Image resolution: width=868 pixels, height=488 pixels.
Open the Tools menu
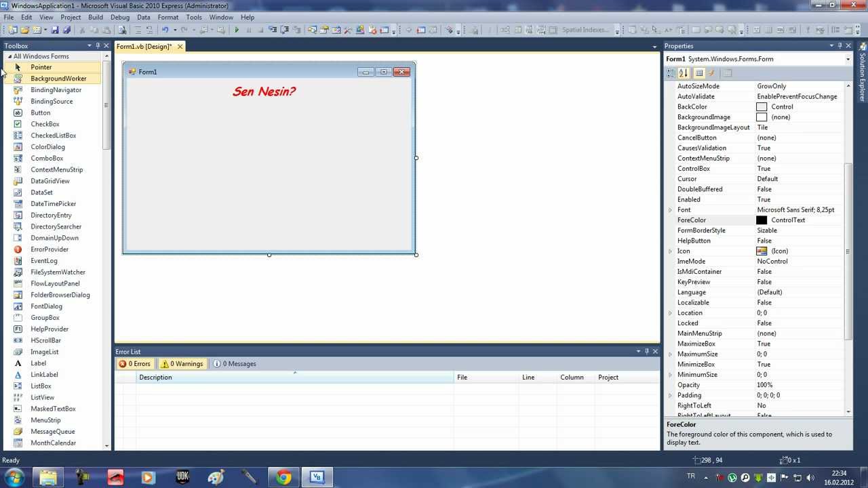[x=194, y=17]
